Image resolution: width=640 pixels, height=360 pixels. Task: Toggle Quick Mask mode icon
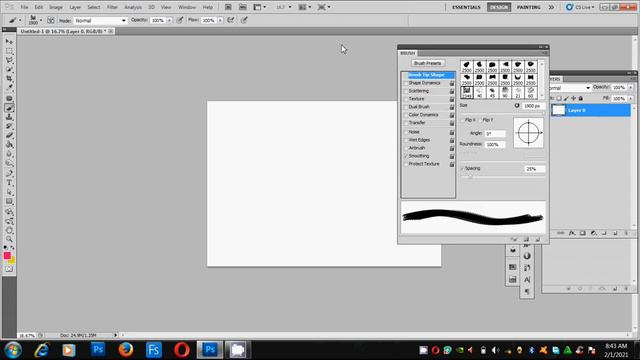tap(9, 269)
